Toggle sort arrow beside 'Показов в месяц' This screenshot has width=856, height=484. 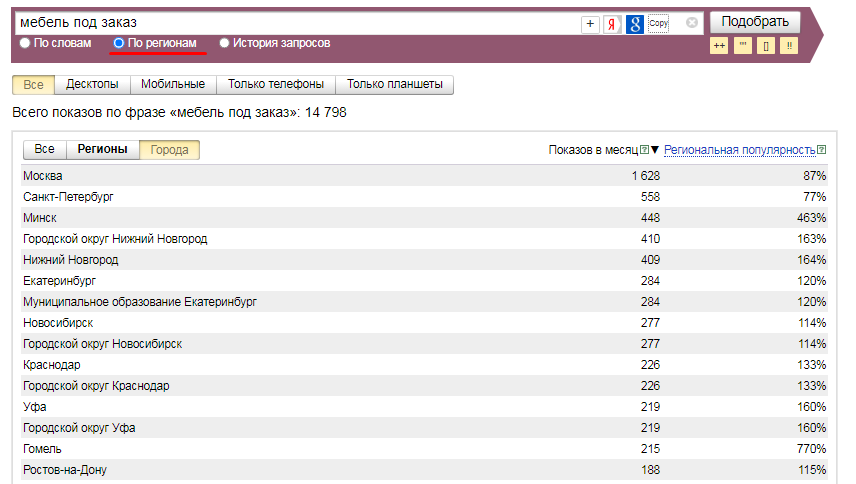click(x=655, y=150)
